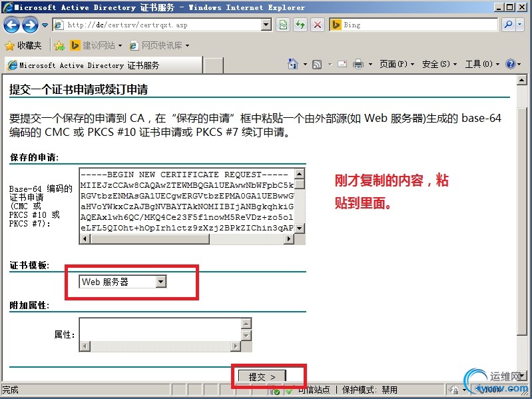Click the request textarea horizontal scrollbar thumb
This screenshot has height=399, width=532.
point(150,239)
